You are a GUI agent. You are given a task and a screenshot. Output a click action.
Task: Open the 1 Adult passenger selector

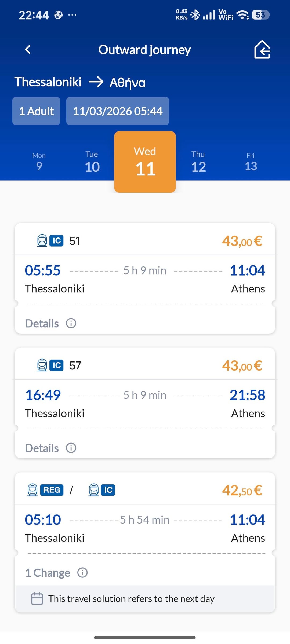[36, 111]
